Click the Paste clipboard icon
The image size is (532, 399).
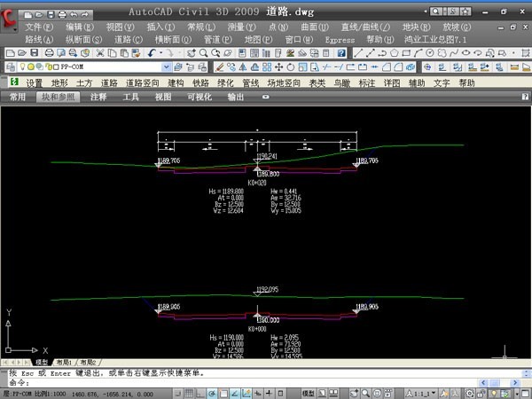pyautogui.click(x=124, y=53)
